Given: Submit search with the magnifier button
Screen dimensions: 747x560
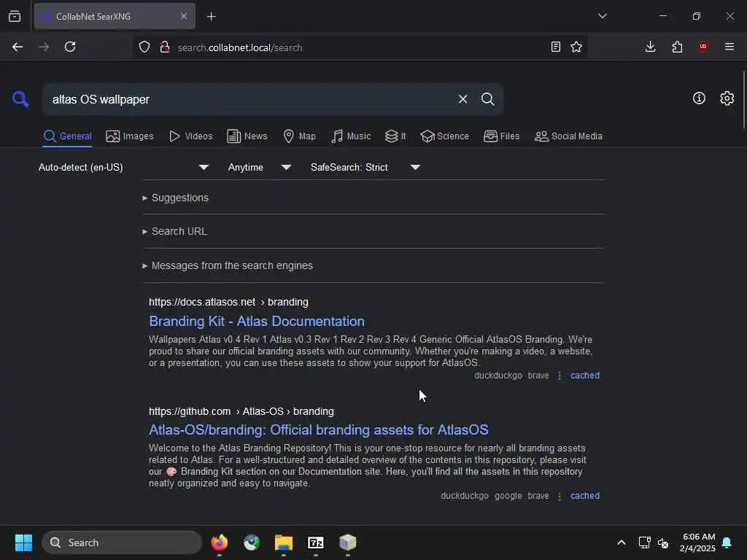Looking at the screenshot, I should (487, 99).
